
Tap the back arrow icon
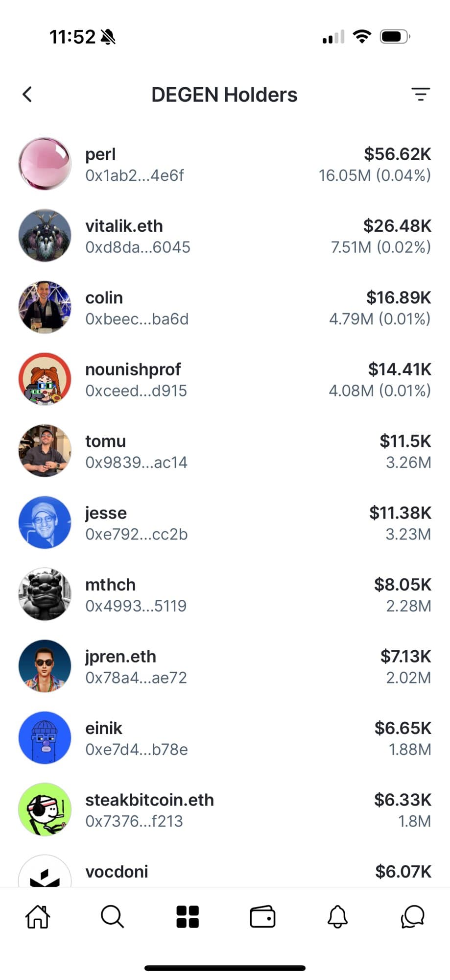coord(27,95)
